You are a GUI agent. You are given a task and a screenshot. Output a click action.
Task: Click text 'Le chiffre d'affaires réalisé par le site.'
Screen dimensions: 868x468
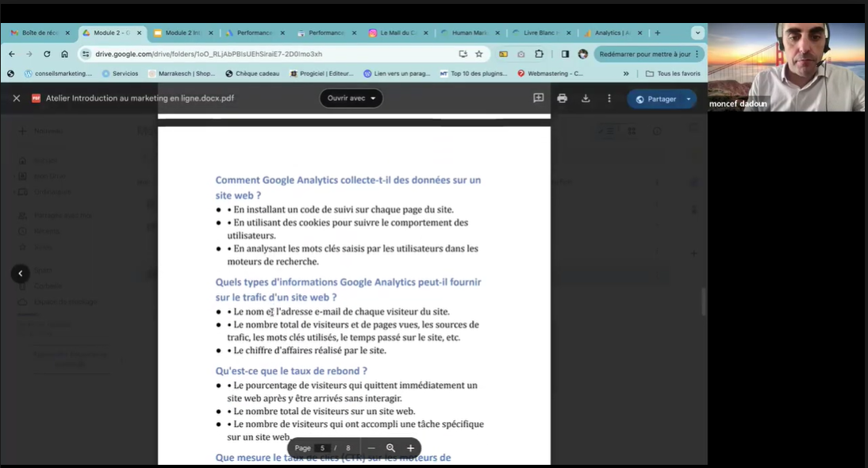[310, 351]
